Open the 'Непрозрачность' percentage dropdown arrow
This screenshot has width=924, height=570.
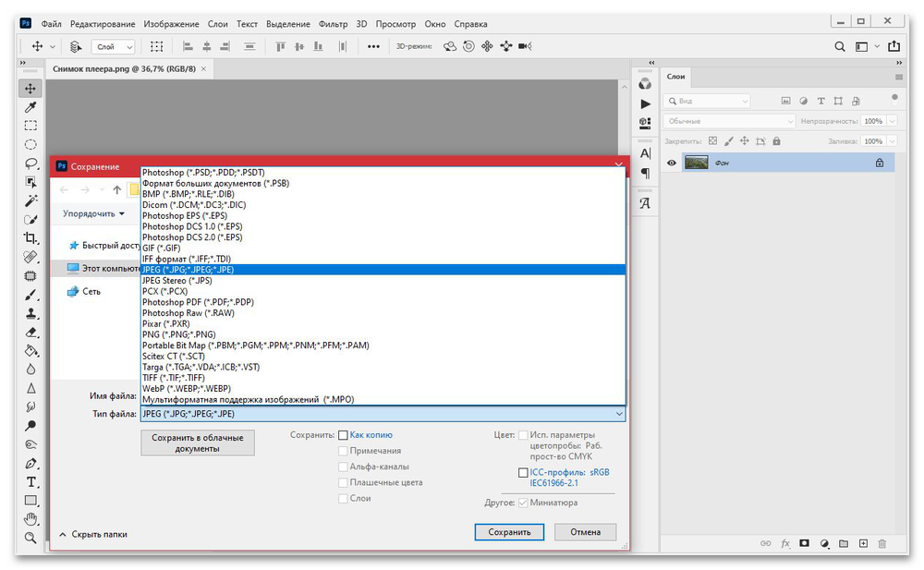[x=893, y=121]
